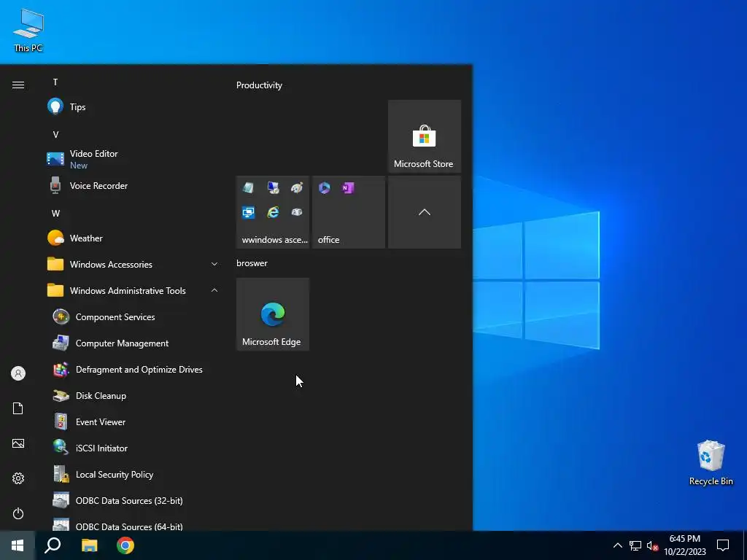This screenshot has height=560, width=747.
Task: Open Component Services tool
Action: click(133, 316)
